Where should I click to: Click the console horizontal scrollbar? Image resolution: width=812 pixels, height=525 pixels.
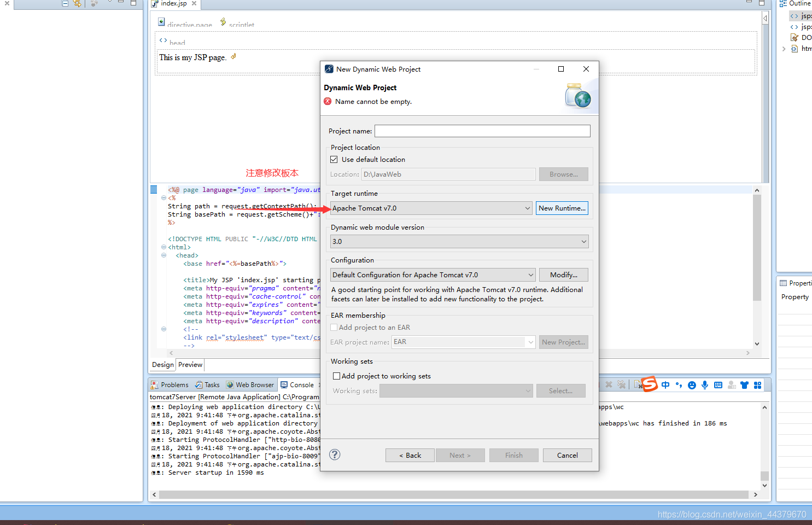tap(454, 494)
